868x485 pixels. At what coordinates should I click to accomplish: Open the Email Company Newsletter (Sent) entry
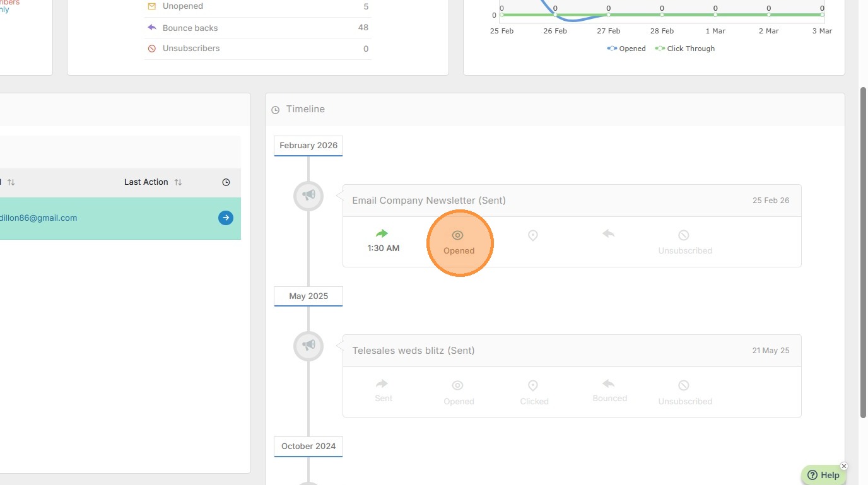pos(429,201)
